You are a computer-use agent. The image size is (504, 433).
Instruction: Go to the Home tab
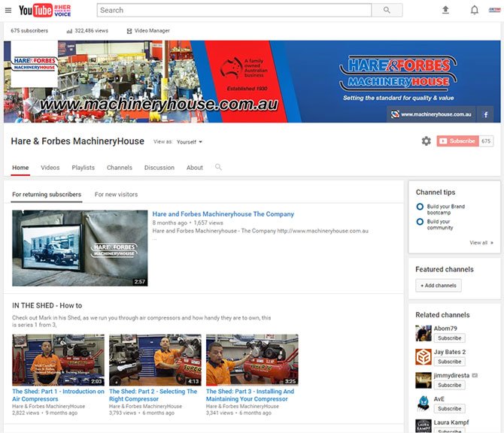click(x=20, y=168)
